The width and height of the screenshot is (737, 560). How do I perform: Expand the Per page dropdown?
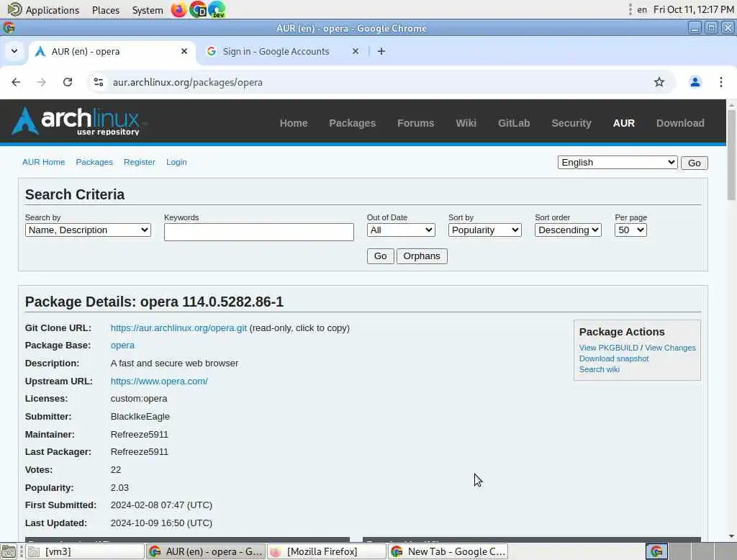[x=630, y=230]
